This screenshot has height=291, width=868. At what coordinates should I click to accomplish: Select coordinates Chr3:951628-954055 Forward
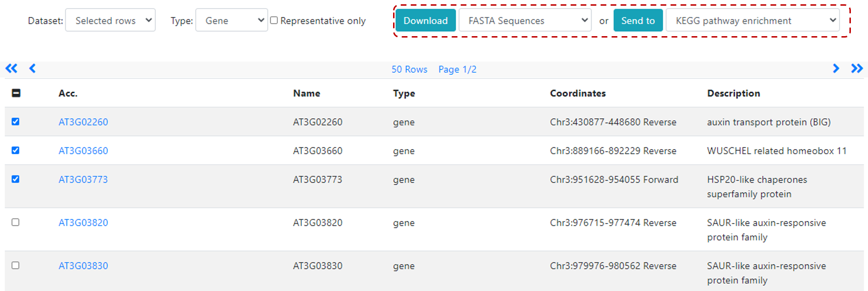(614, 180)
